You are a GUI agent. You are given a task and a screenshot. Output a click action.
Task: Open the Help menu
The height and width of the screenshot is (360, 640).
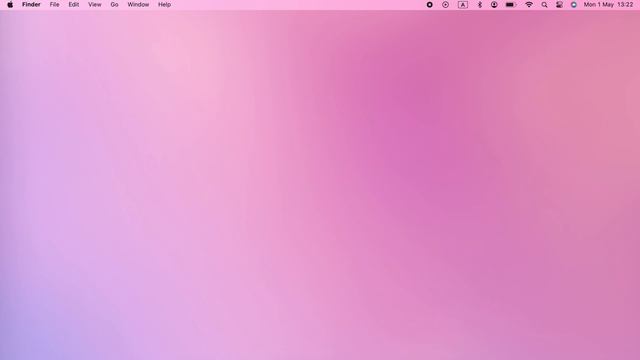tap(164, 5)
